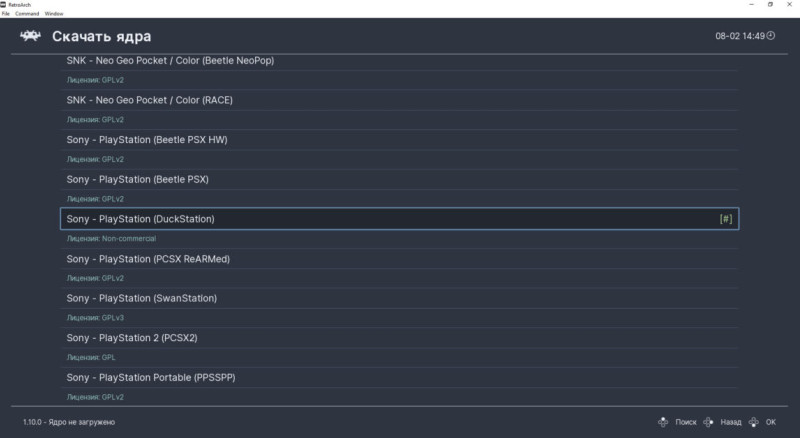Click the Скачать ядра page title
The height and width of the screenshot is (438, 800).
pos(102,36)
